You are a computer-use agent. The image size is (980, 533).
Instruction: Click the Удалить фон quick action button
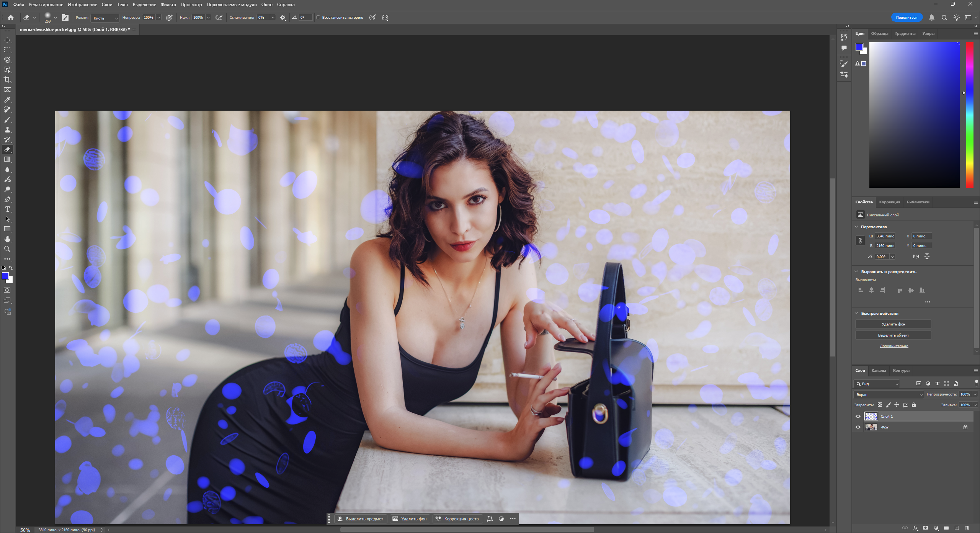893,324
